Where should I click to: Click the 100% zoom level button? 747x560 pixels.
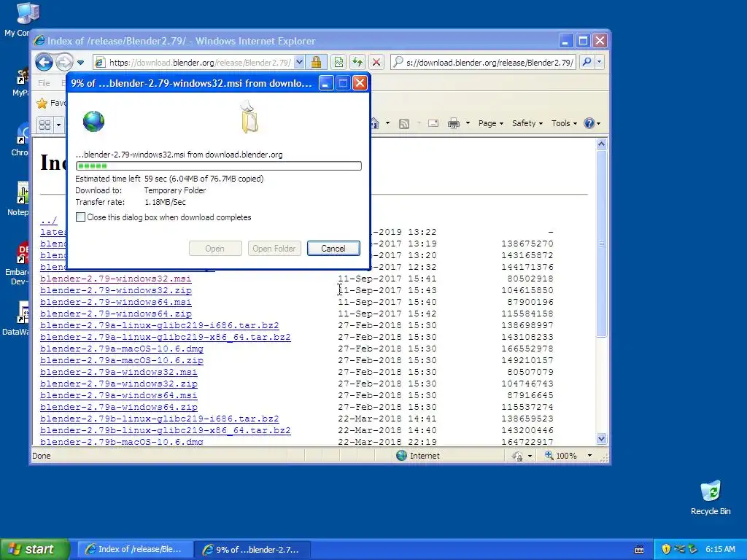coord(561,456)
